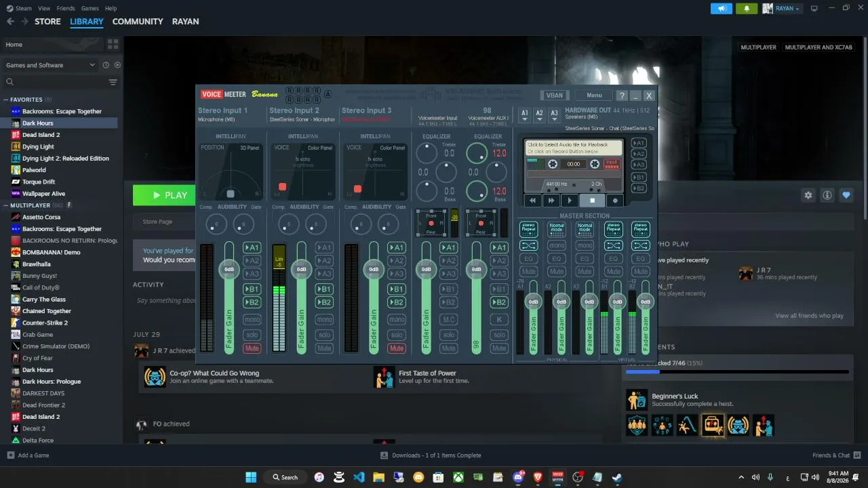Open the Steam menu
This screenshot has height=488, width=868.
[x=23, y=8]
